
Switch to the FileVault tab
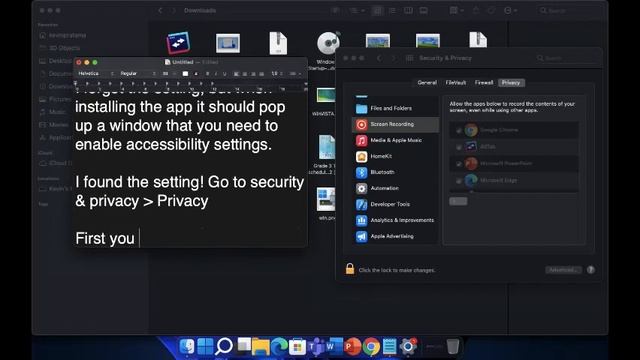[x=456, y=82]
